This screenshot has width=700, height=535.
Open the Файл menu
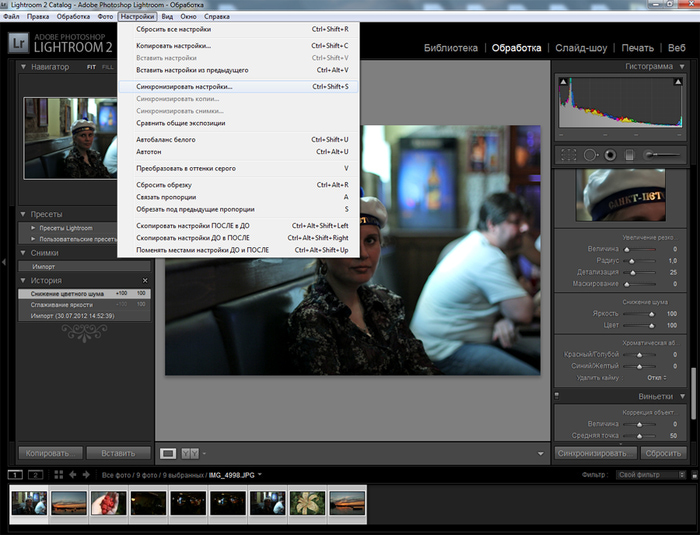click(11, 17)
